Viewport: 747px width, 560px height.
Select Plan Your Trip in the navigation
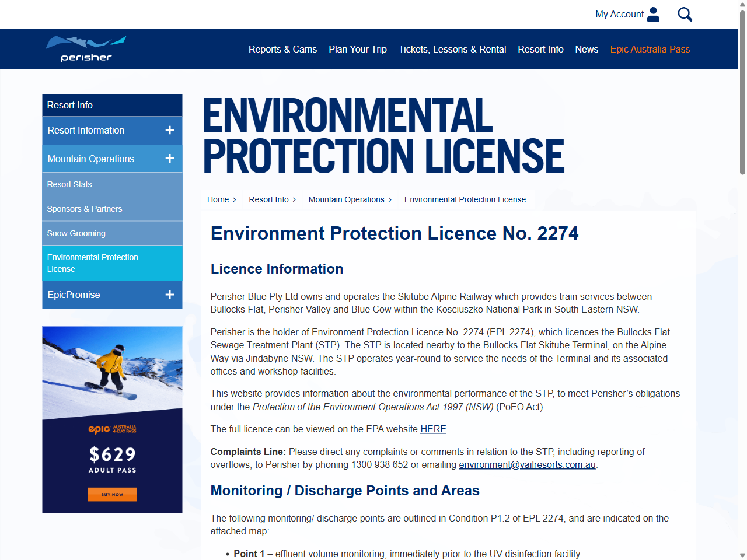point(358,49)
